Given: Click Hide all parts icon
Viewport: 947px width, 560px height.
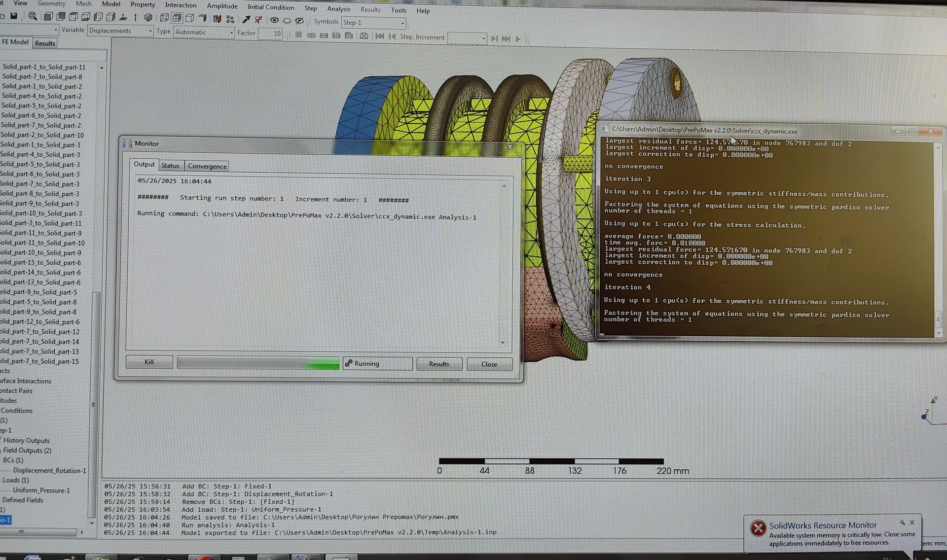Looking at the screenshot, I should 287,20.
